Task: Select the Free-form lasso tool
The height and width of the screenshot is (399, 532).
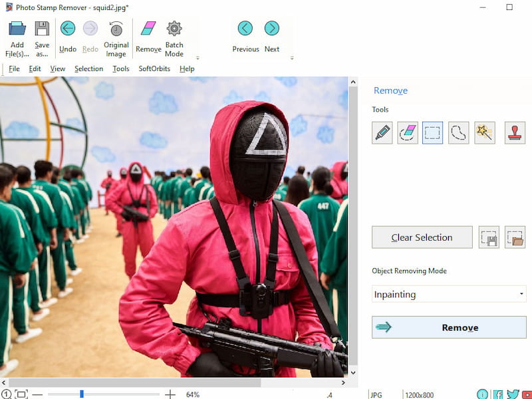Action: pos(458,132)
